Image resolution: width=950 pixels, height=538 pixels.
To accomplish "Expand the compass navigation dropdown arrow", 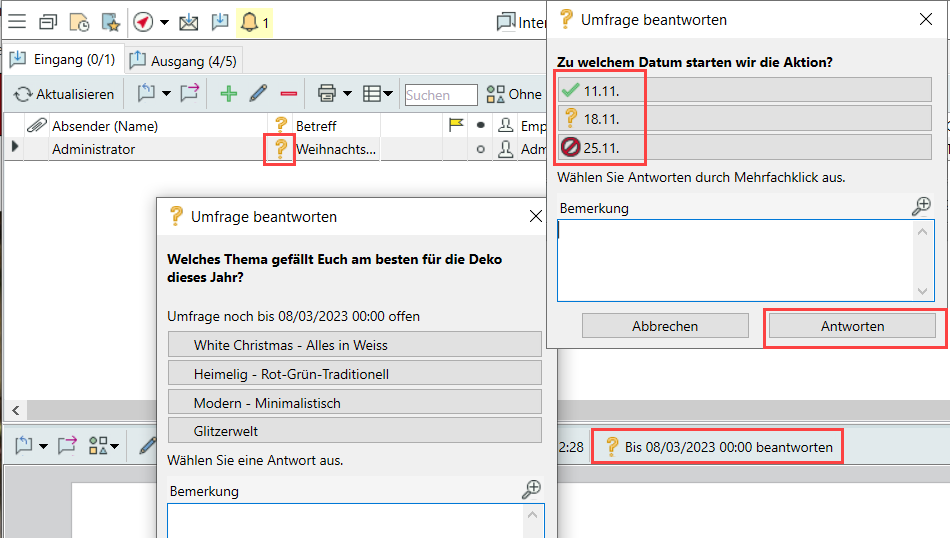I will tap(161, 22).
